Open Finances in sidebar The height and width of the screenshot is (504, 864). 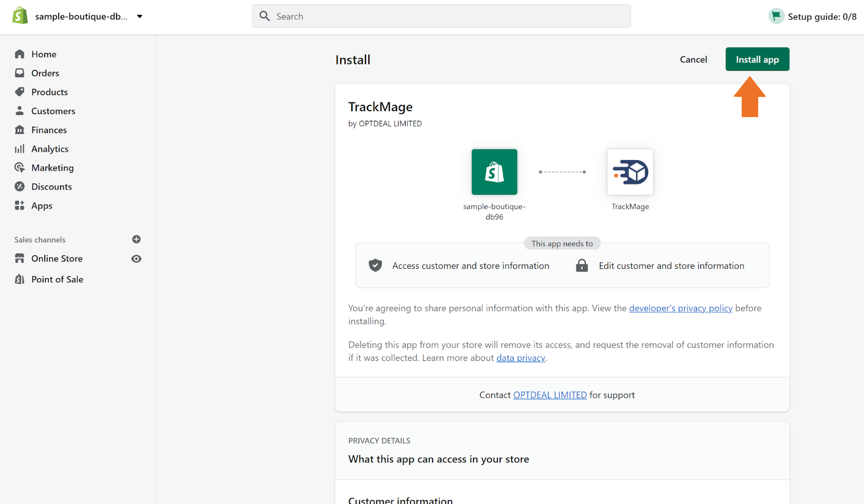[49, 130]
